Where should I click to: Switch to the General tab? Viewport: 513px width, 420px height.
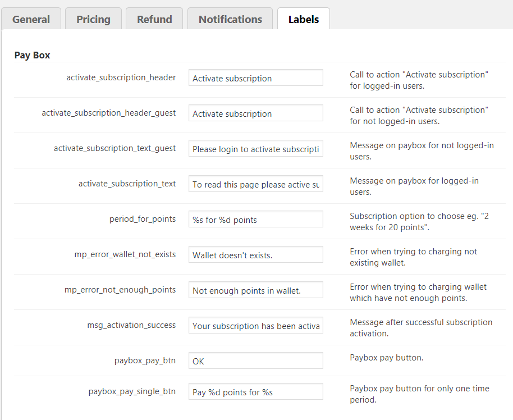tap(31, 19)
